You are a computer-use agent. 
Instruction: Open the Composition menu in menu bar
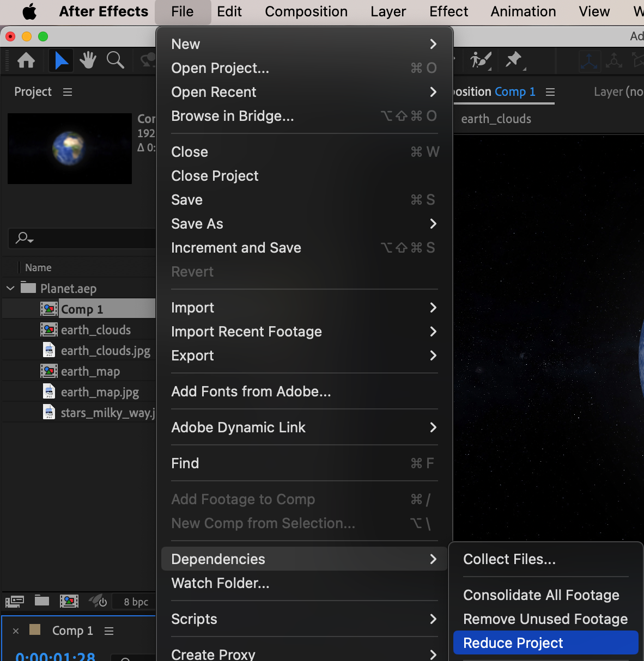(306, 11)
